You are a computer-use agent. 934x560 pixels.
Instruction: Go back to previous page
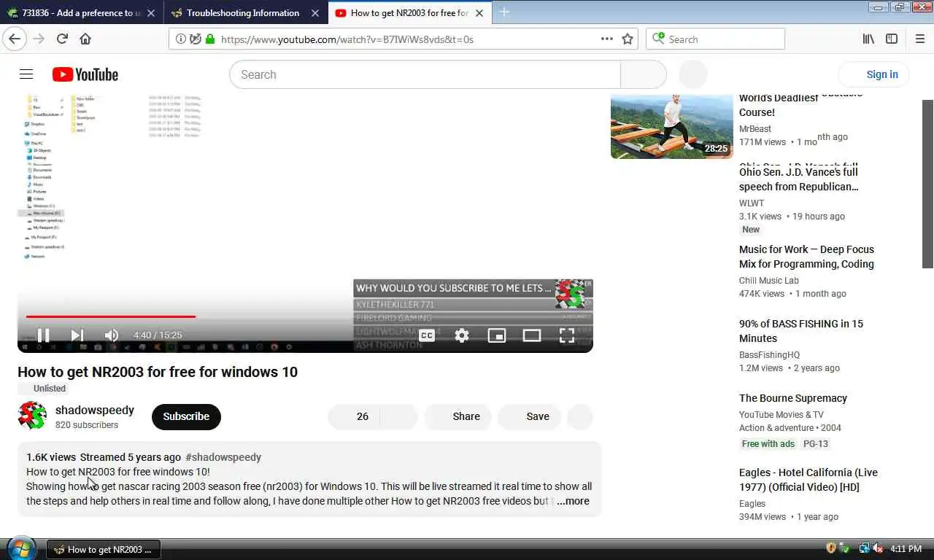click(15, 39)
